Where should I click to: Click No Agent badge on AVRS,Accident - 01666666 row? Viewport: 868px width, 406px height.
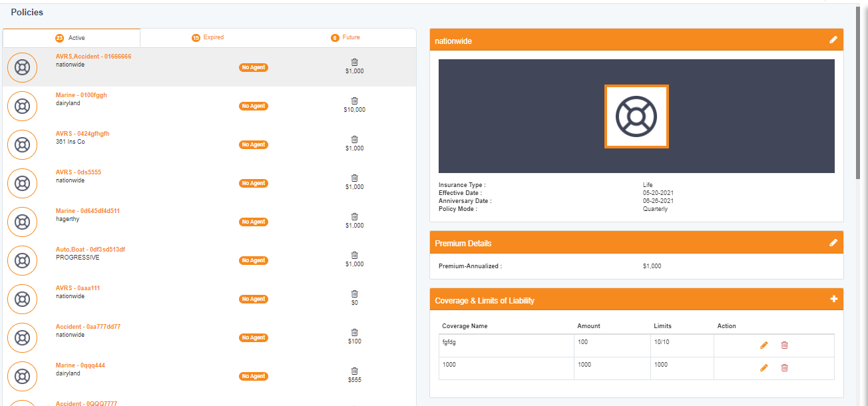254,67
